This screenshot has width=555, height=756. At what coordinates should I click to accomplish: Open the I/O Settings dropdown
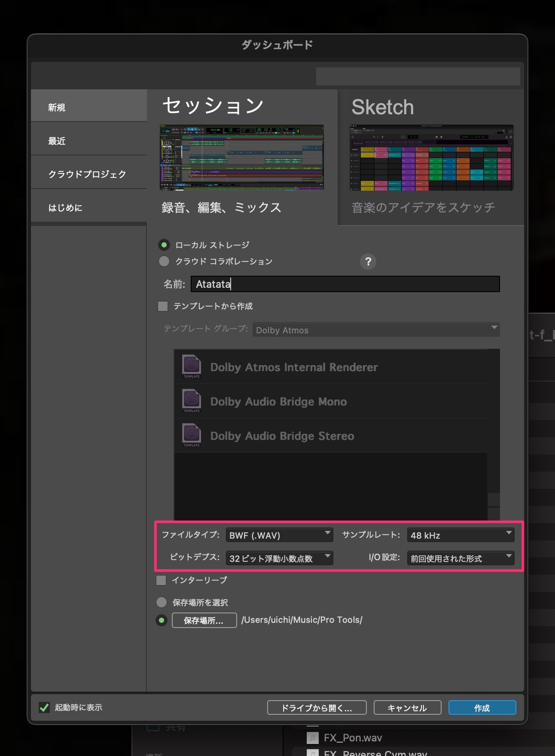coord(460,558)
